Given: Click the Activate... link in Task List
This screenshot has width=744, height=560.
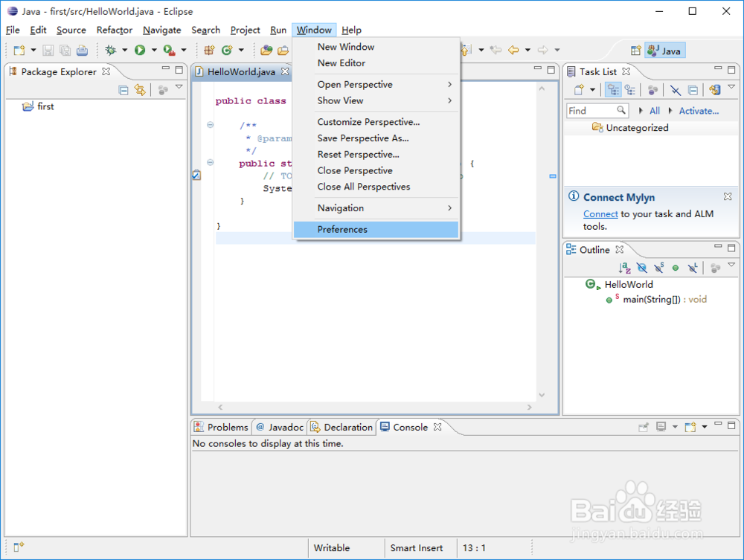Looking at the screenshot, I should (x=699, y=111).
